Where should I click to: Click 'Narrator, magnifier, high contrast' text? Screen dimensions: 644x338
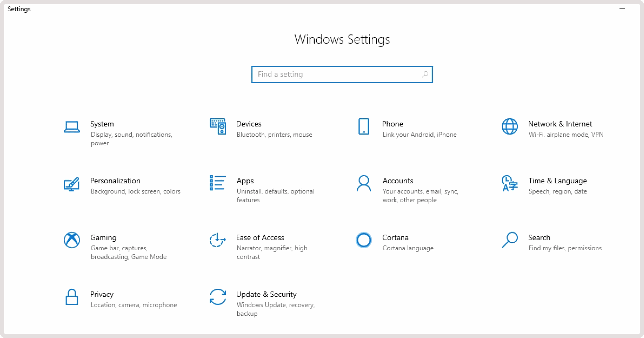click(x=272, y=252)
